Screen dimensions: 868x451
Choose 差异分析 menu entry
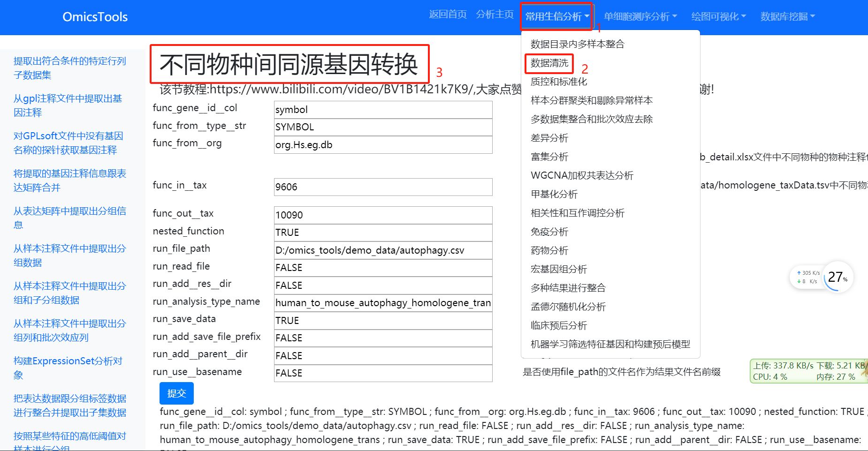[549, 138]
